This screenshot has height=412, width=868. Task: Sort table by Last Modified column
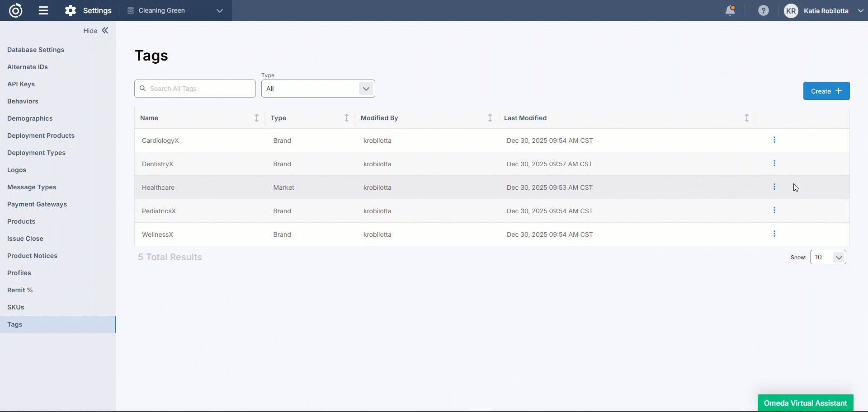[x=746, y=118]
